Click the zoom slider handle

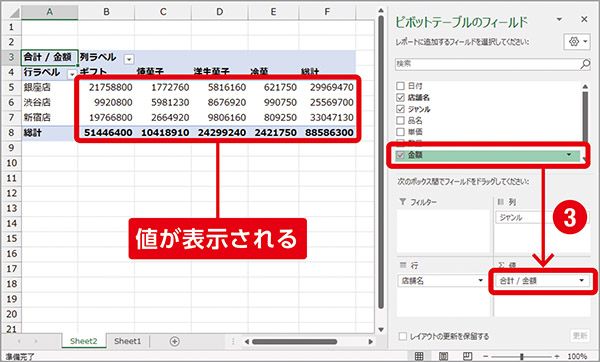(522, 356)
